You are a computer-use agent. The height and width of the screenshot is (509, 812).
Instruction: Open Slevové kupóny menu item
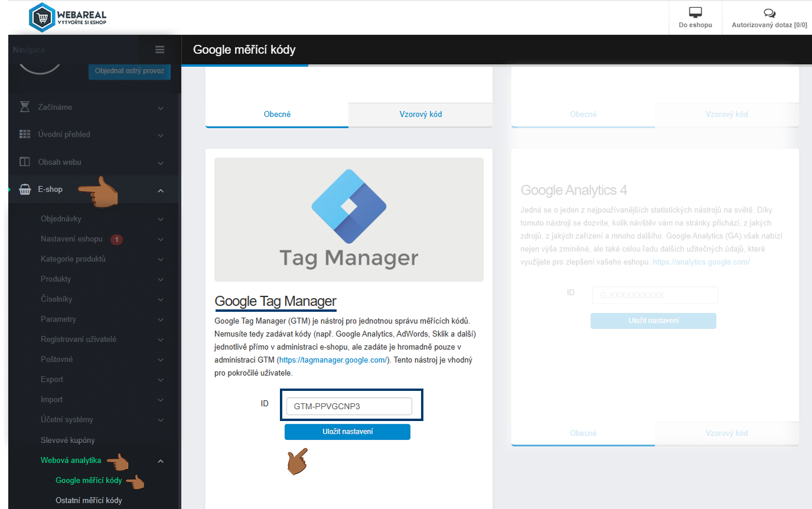point(67,440)
